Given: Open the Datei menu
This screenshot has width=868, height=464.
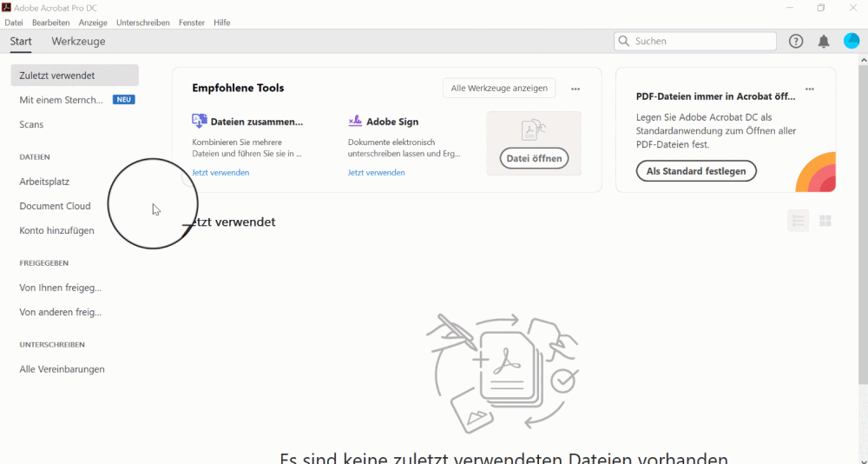Looking at the screenshot, I should 14,23.
